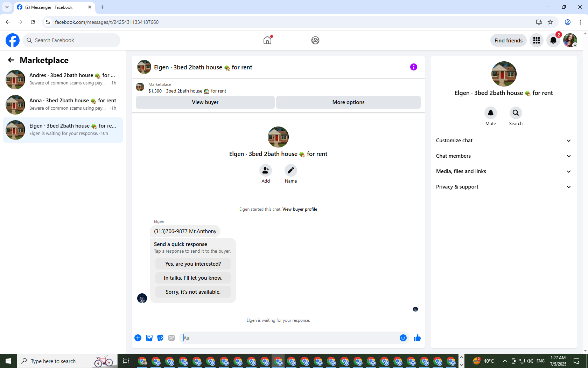Expand Media, files and links section
The height and width of the screenshot is (368, 588).
(504, 171)
